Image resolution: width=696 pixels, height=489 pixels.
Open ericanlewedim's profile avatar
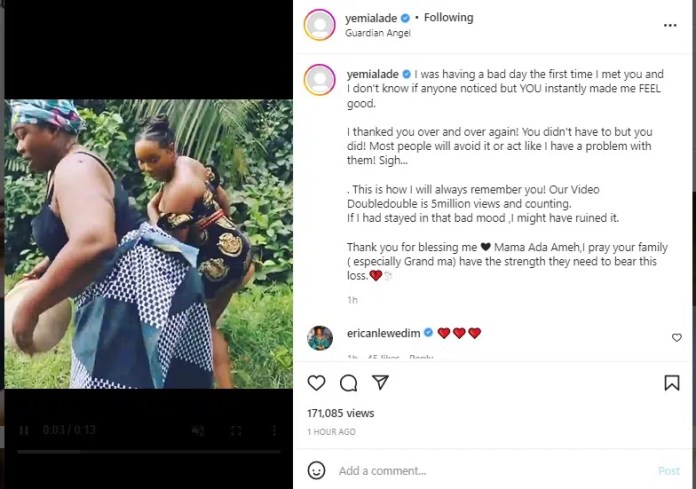click(320, 337)
